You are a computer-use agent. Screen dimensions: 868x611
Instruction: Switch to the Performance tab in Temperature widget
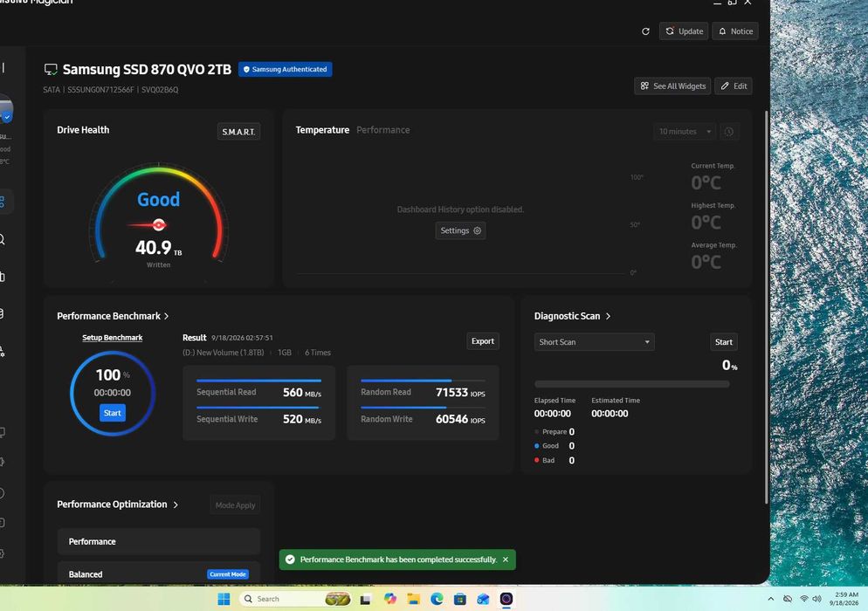(x=383, y=130)
